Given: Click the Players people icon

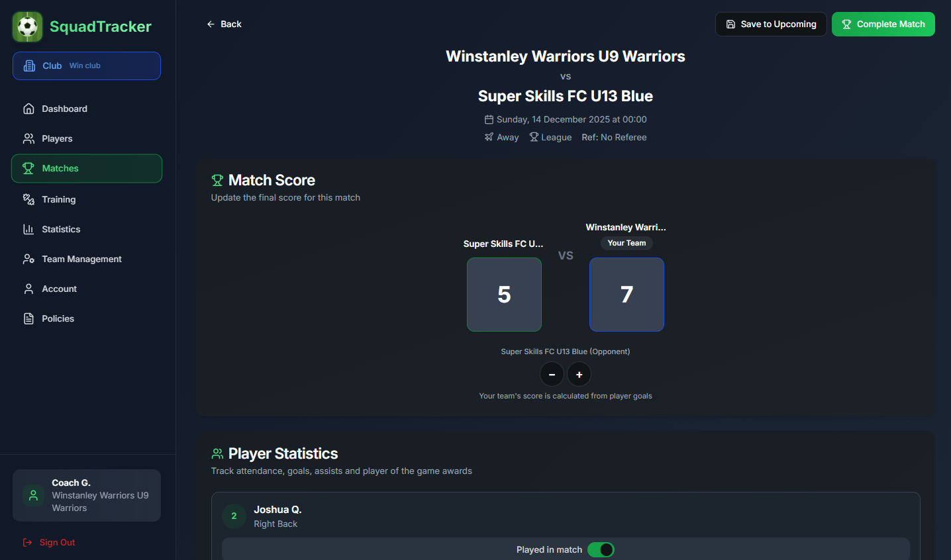Looking at the screenshot, I should [x=28, y=138].
